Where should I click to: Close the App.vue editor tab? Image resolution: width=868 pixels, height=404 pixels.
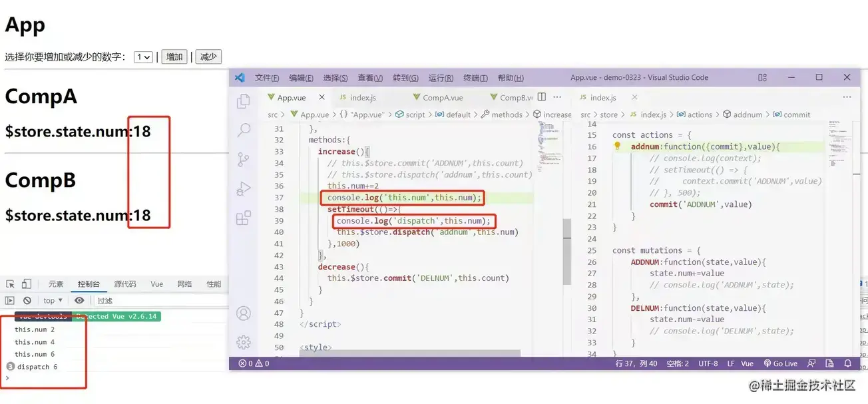coord(322,97)
